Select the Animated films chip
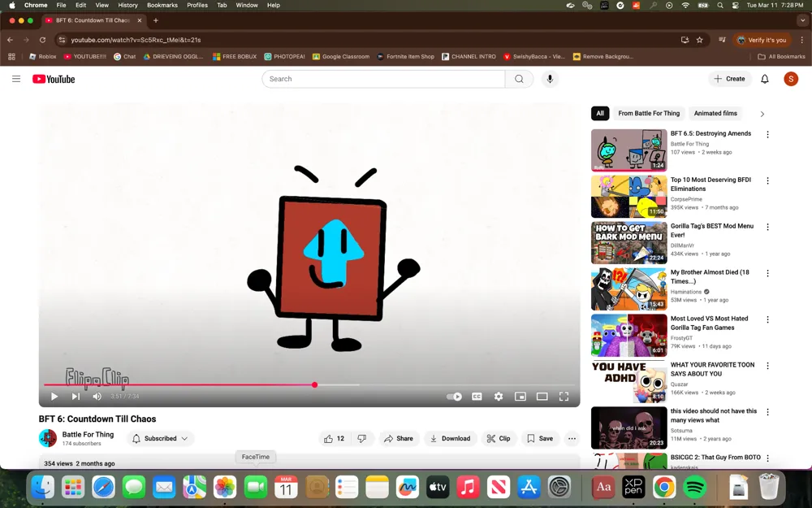This screenshot has height=508, width=812. [715, 113]
